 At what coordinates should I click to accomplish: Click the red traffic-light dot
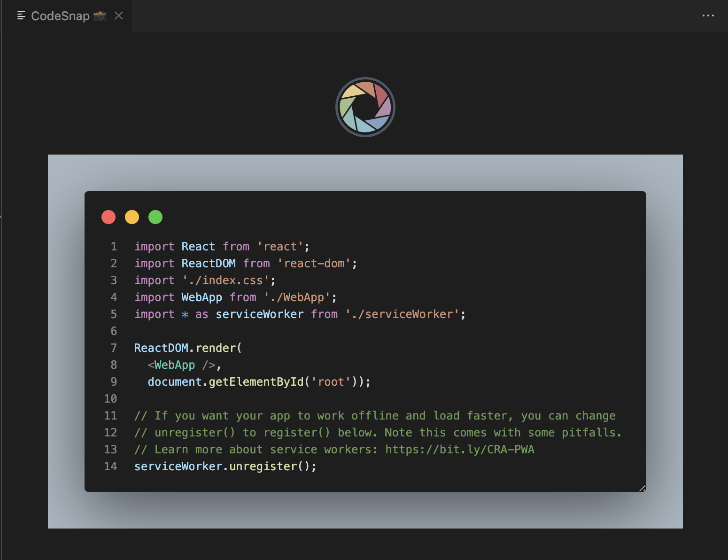coord(108,217)
